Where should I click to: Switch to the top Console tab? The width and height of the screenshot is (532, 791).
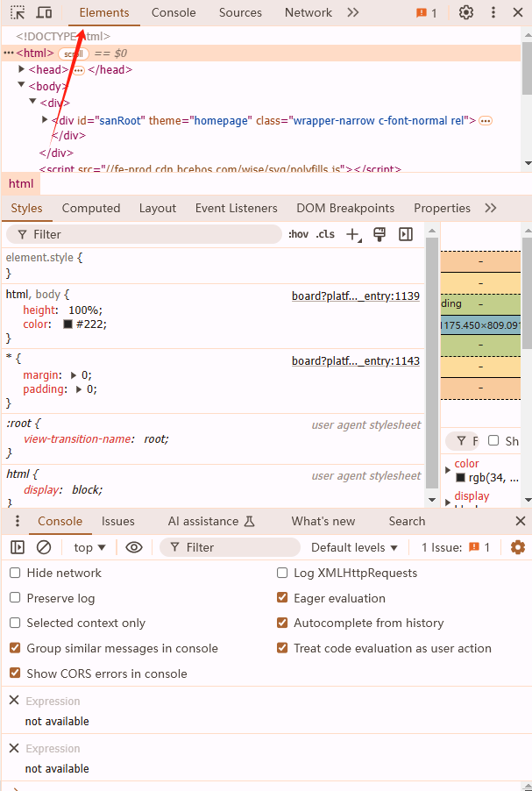174,13
